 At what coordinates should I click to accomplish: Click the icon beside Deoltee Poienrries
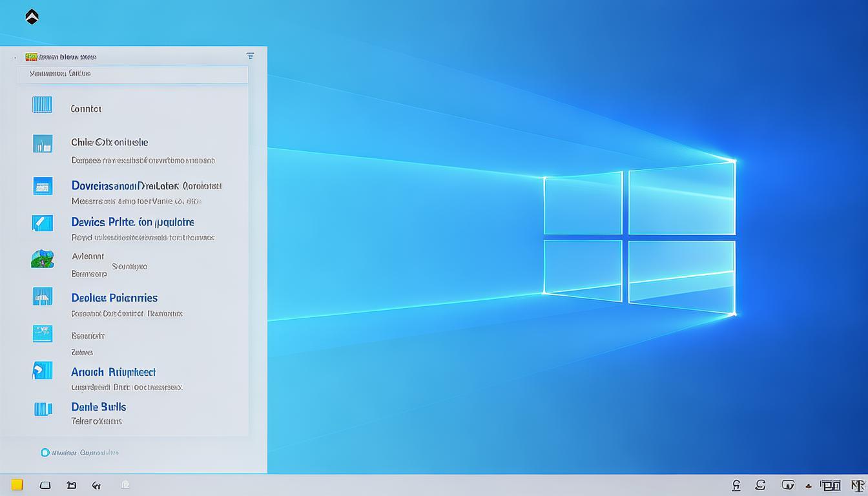42,296
